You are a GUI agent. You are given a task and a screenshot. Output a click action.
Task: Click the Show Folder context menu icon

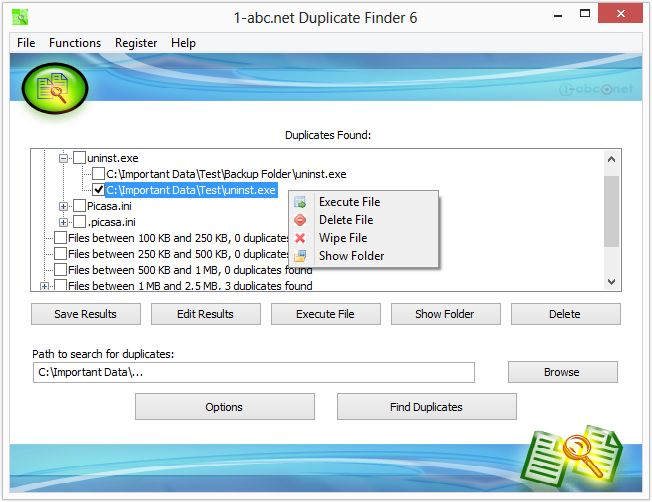[300, 256]
